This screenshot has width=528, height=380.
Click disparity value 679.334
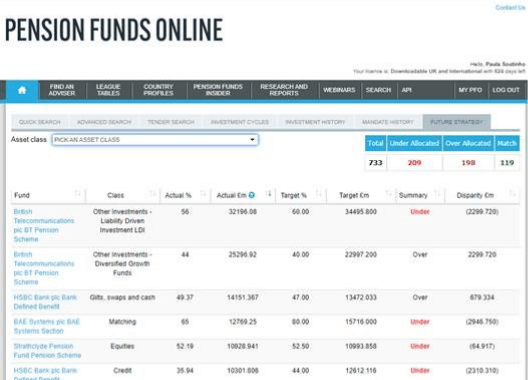tap(482, 297)
